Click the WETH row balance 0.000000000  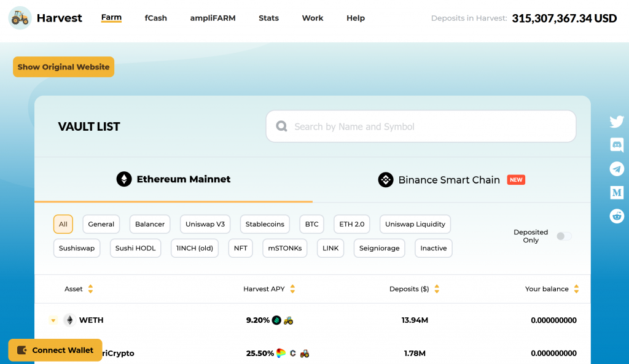(x=553, y=320)
